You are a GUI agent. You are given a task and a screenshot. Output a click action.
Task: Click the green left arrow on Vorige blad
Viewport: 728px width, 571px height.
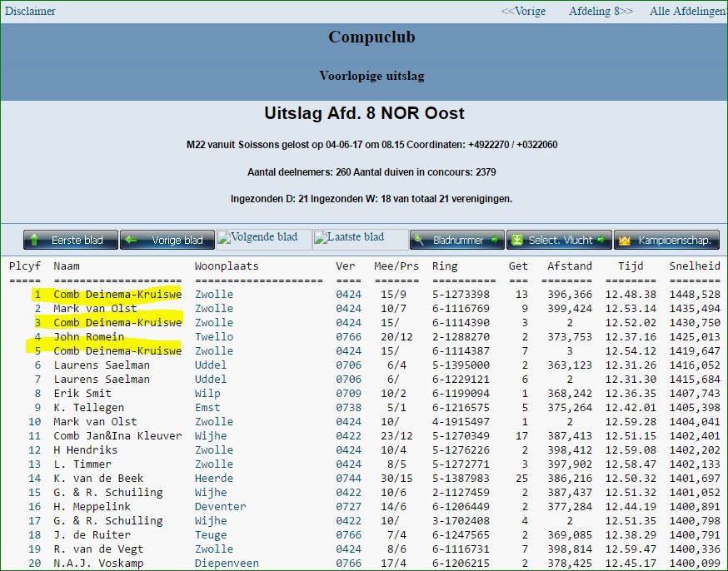pos(131,240)
